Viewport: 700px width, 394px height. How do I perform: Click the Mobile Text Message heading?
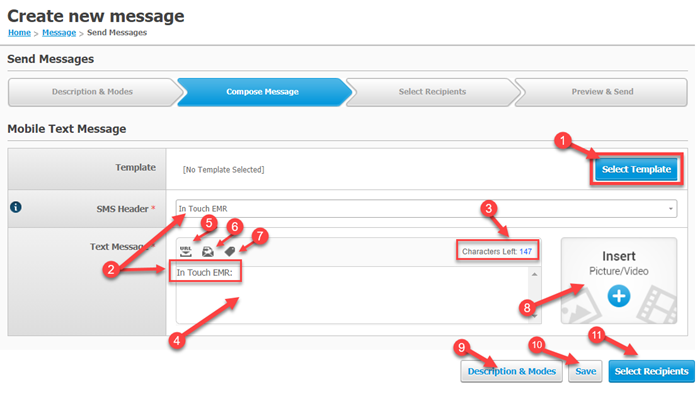(67, 129)
